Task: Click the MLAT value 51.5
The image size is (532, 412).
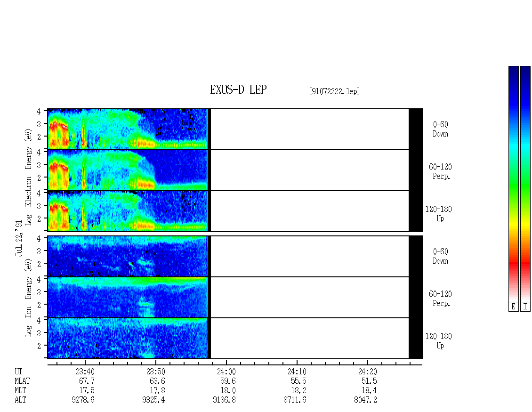Action: [369, 381]
